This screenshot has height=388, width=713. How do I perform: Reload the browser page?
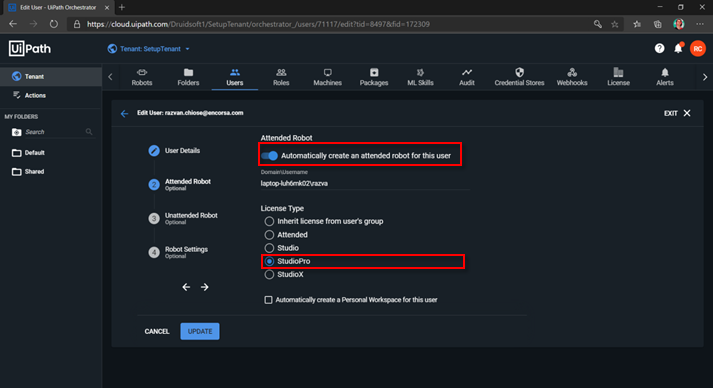point(54,24)
